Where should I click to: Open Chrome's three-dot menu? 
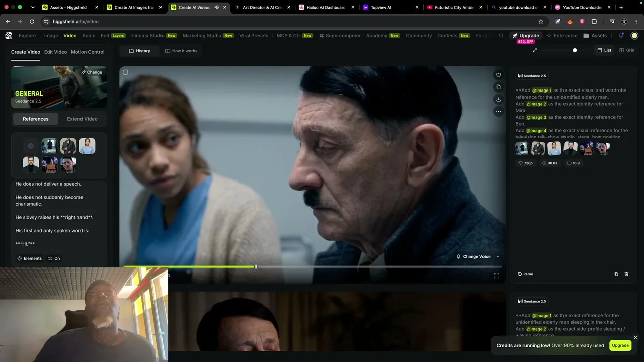tap(636, 22)
